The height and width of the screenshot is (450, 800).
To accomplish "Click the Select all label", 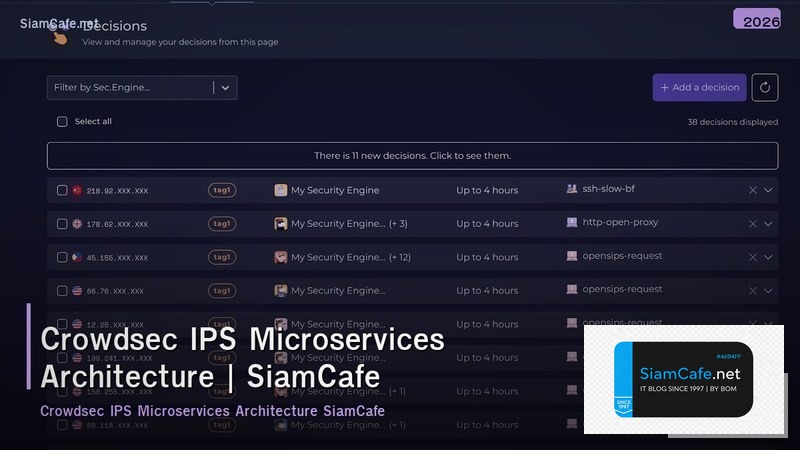I will pyautogui.click(x=93, y=121).
